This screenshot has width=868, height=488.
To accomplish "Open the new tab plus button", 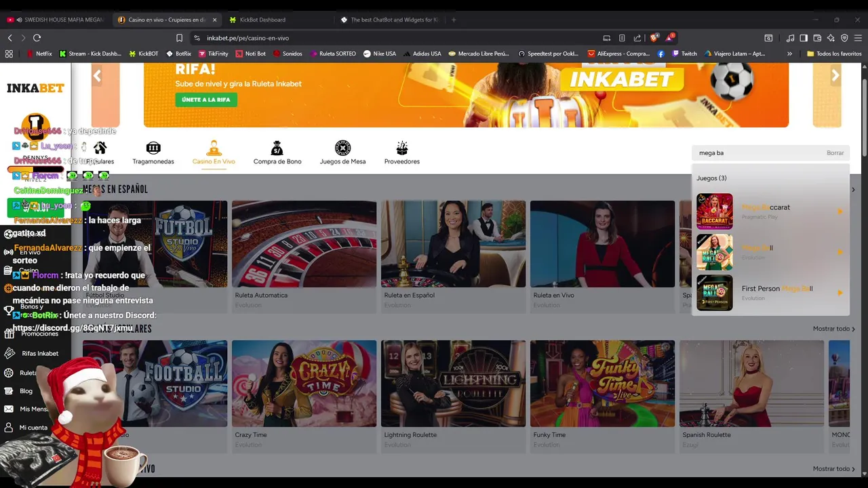I will pyautogui.click(x=454, y=20).
